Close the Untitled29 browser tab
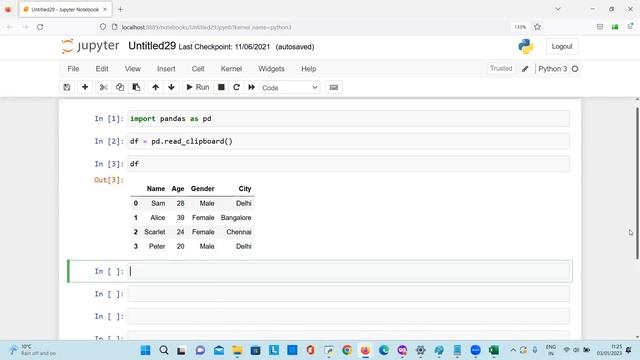 point(105,9)
